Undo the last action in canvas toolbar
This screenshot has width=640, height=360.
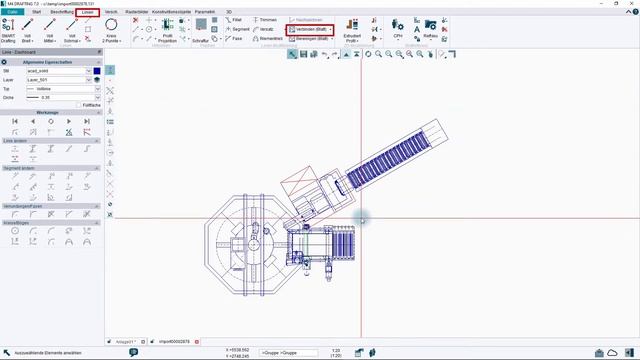pos(324,54)
